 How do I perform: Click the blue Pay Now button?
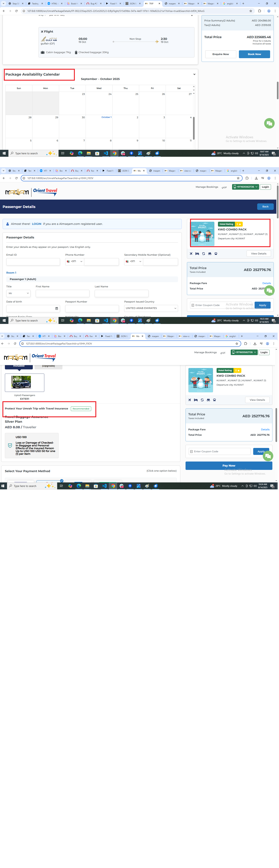[x=228, y=465]
